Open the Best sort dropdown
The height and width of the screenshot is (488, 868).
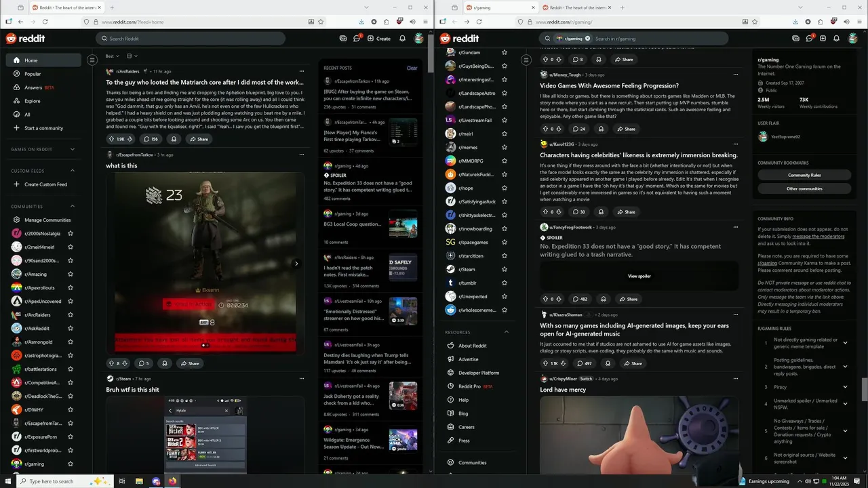(113, 56)
